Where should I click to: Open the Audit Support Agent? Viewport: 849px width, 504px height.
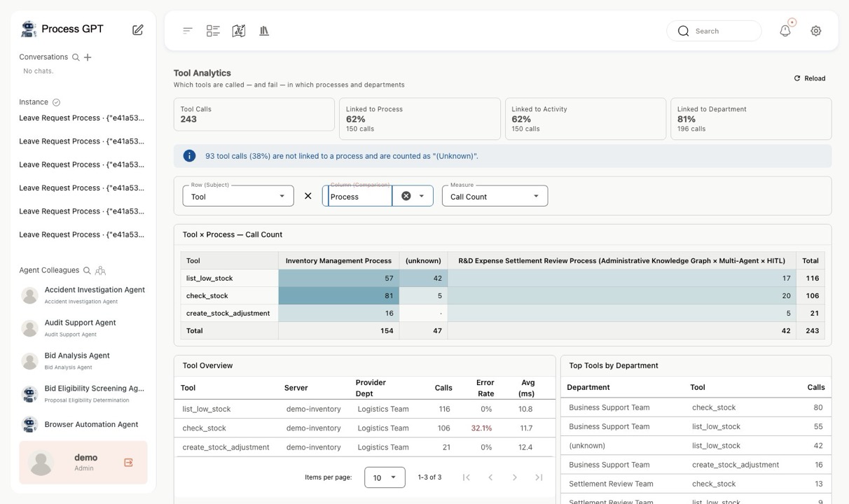[x=83, y=328]
